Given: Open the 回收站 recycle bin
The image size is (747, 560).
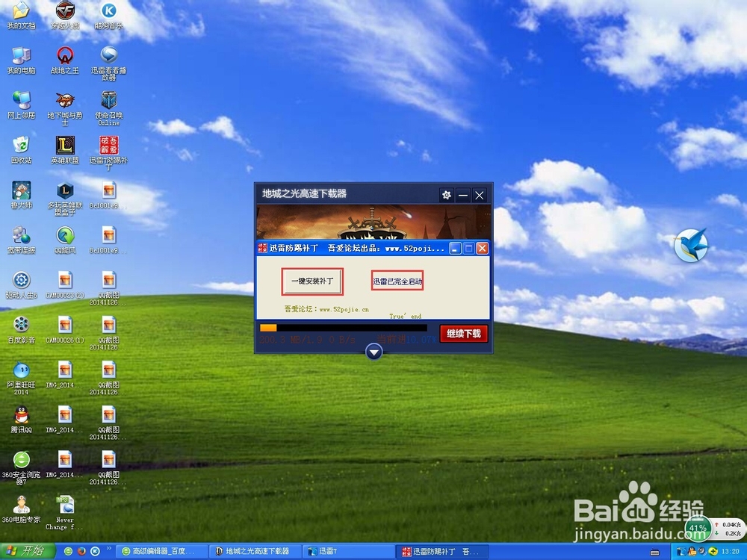Looking at the screenshot, I should tap(21, 149).
